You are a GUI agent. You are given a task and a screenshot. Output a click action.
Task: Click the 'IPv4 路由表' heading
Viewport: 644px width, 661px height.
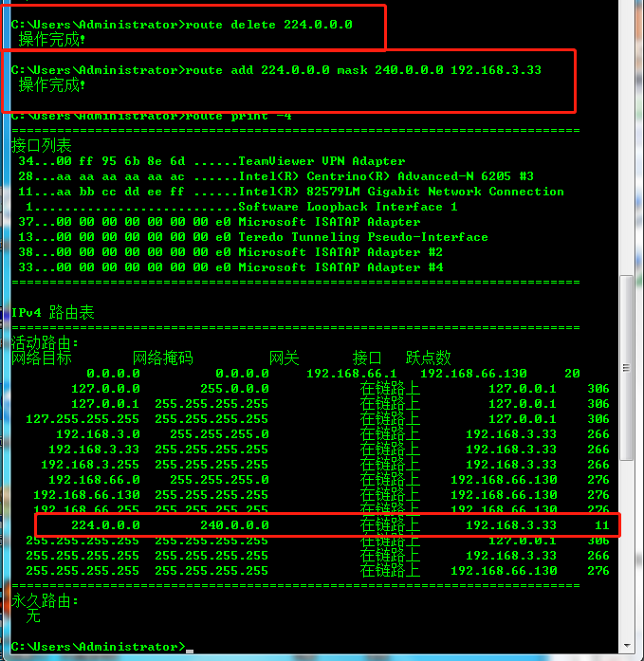pos(52,313)
